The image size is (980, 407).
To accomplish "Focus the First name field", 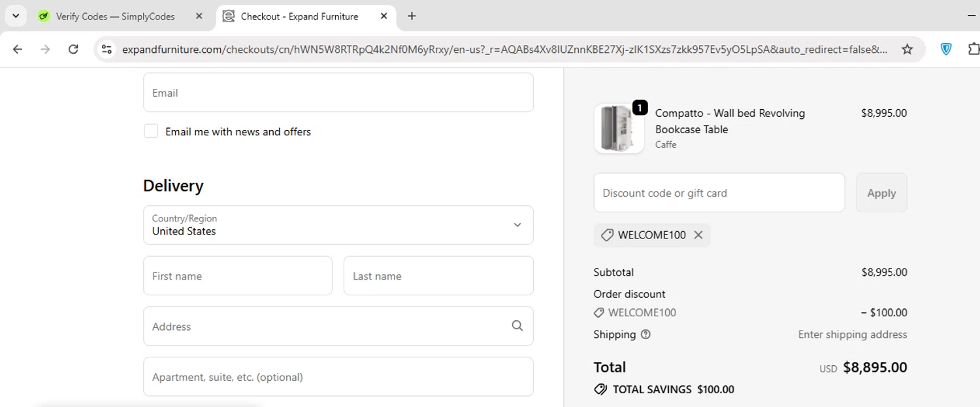I will point(238,276).
